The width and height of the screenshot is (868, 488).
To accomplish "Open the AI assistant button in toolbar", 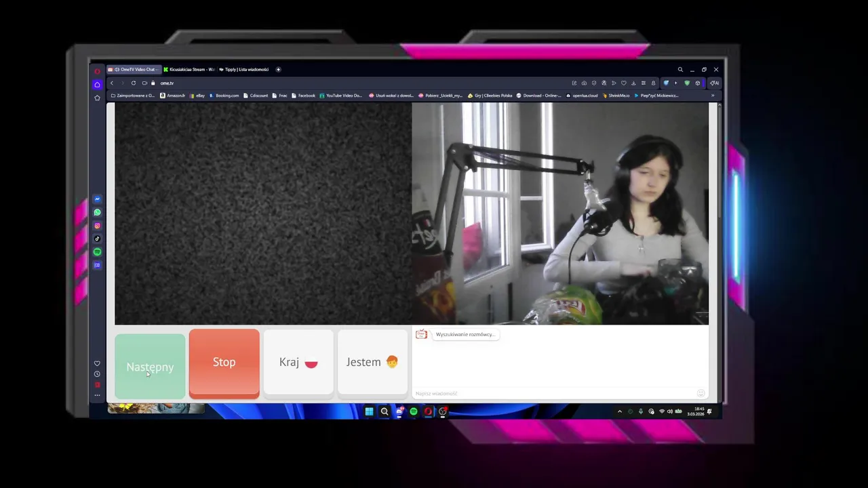I will [714, 83].
